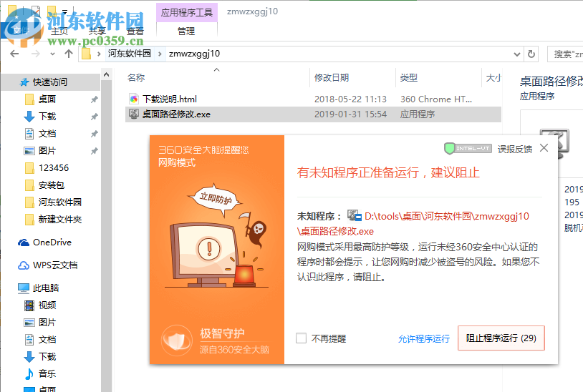The image size is (583, 392).
Task: Open 视频 under This PC
Action: click(47, 305)
